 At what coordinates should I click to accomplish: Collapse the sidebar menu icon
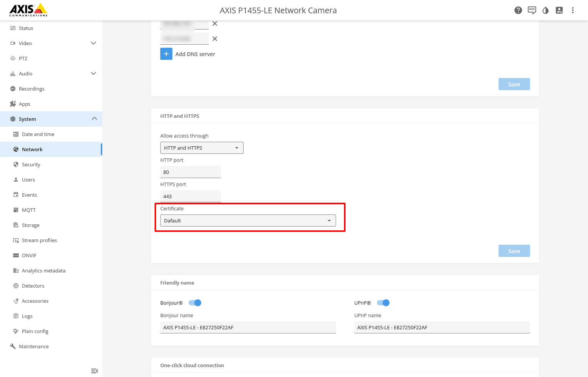[x=95, y=371]
